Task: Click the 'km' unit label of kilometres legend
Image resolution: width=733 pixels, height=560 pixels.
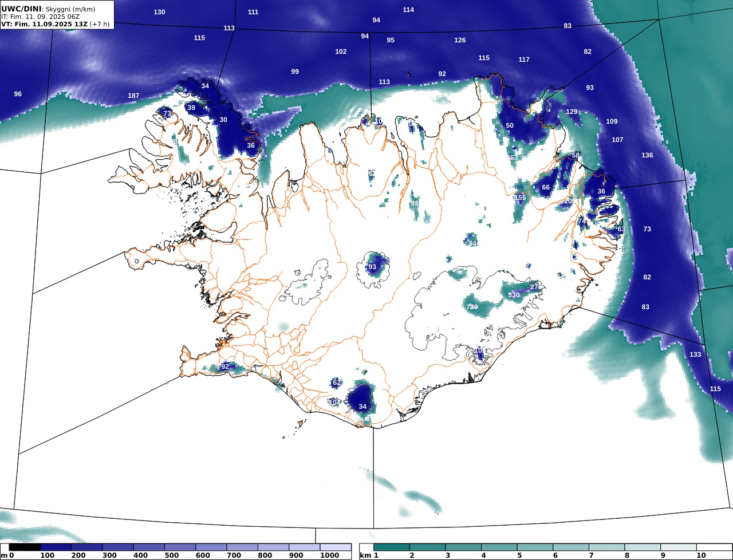Action: pos(365,555)
